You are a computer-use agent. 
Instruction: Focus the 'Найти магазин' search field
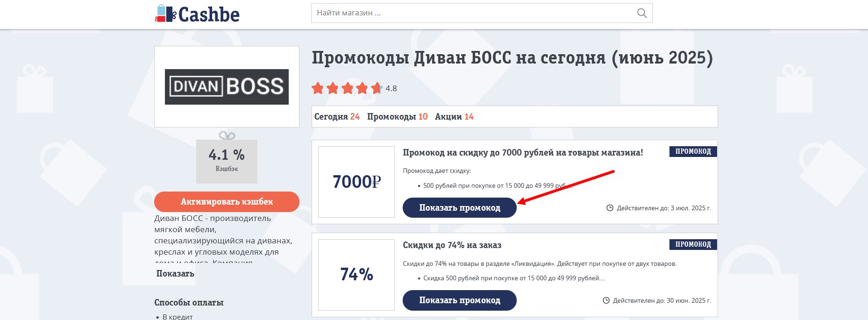pyautogui.click(x=482, y=13)
